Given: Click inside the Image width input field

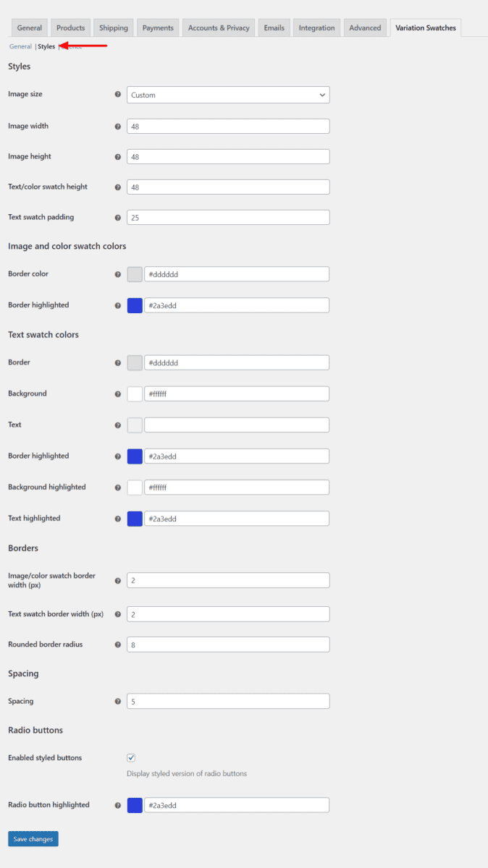Looking at the screenshot, I should click(227, 126).
